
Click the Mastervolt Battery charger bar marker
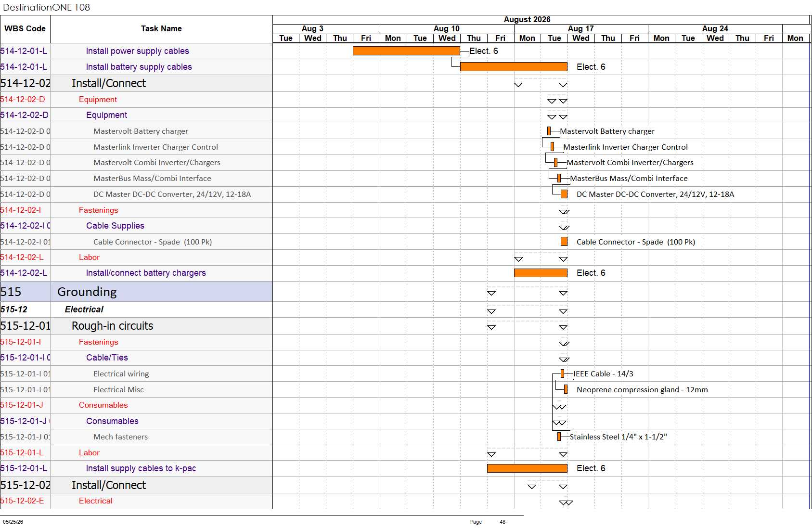click(x=549, y=131)
